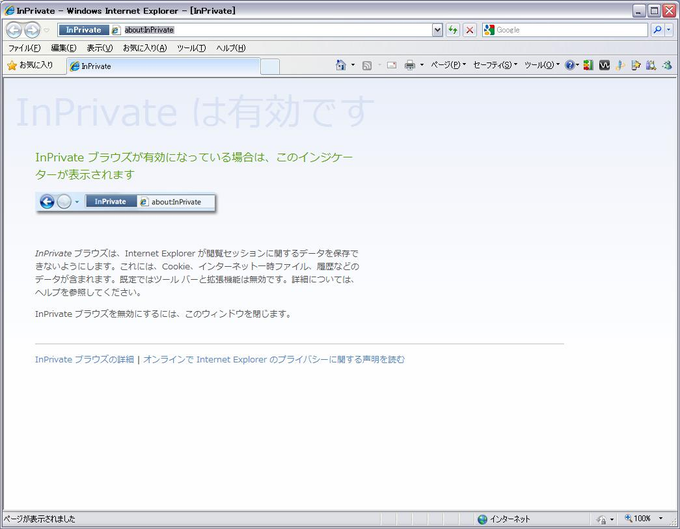Open the ファイル(F) menu

coord(24,48)
